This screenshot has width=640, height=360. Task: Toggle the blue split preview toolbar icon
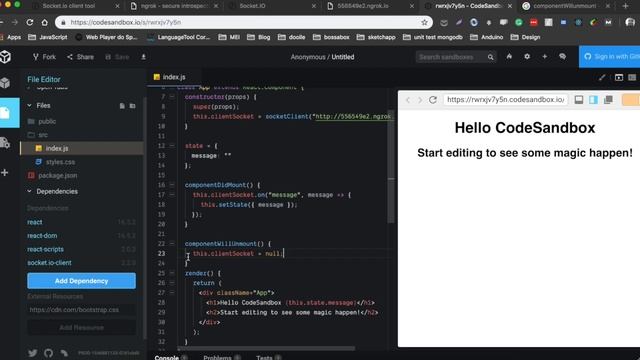coord(593,100)
